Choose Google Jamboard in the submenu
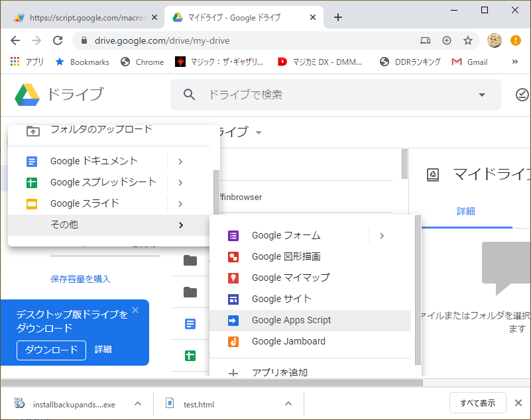The image size is (531, 420). (x=310, y=341)
